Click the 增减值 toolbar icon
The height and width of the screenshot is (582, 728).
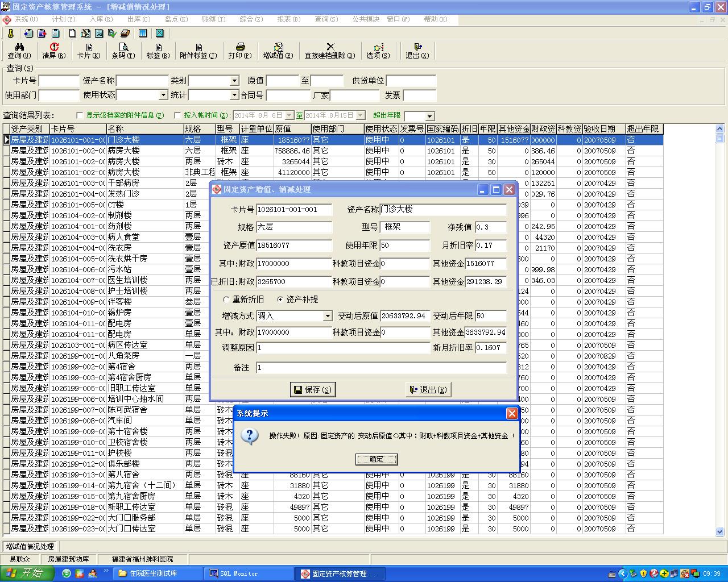click(x=278, y=51)
